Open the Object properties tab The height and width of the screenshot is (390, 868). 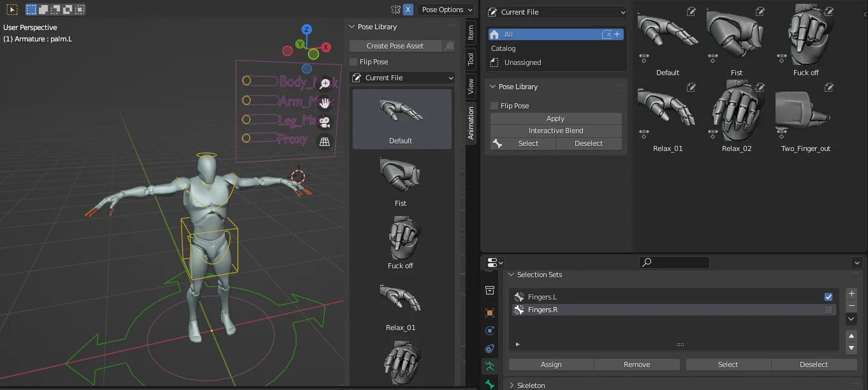pyautogui.click(x=489, y=312)
